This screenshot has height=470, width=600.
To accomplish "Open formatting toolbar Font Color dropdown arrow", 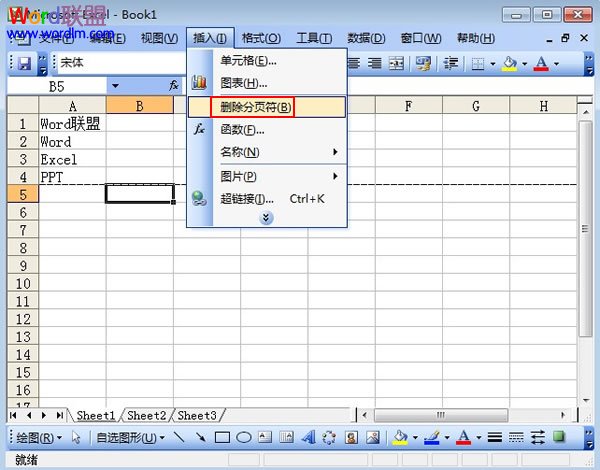I will coord(556,64).
